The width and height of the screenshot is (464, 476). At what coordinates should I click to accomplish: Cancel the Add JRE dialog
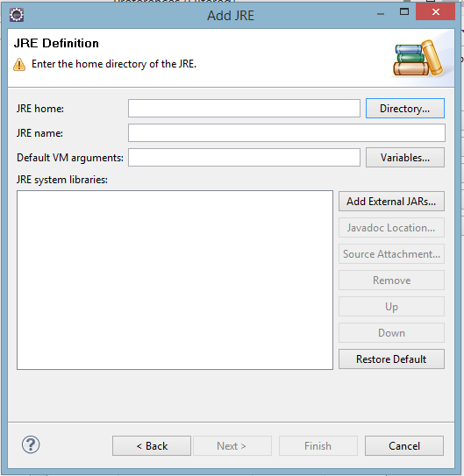pos(404,446)
